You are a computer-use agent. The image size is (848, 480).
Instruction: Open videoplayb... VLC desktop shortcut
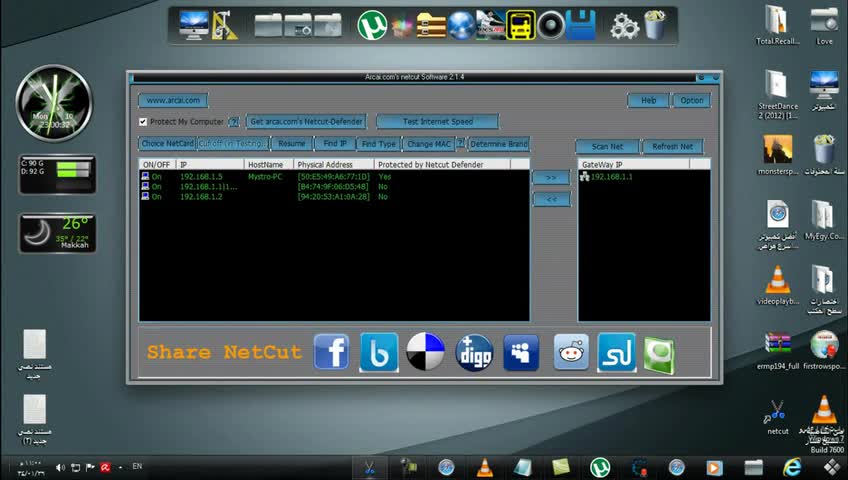click(777, 285)
